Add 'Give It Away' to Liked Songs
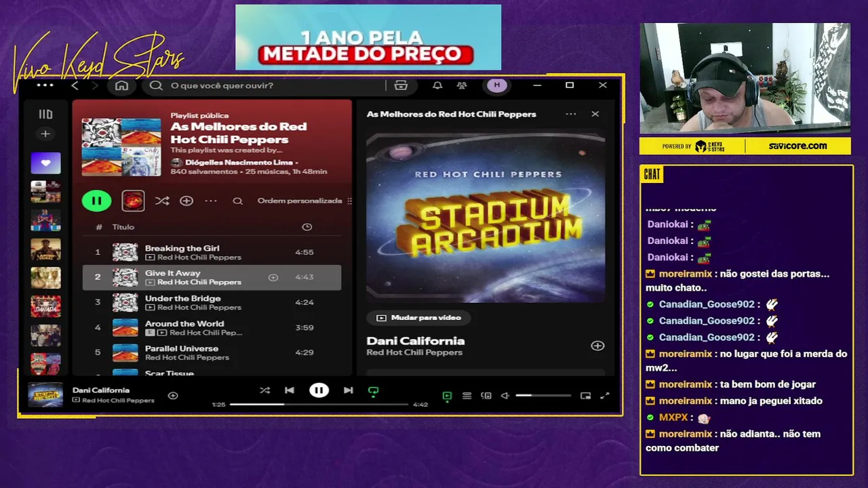 pyautogui.click(x=273, y=277)
